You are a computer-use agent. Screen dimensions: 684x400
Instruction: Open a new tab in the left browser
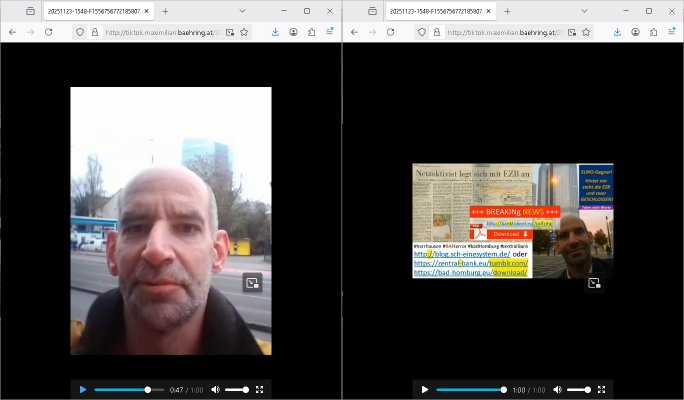click(165, 11)
